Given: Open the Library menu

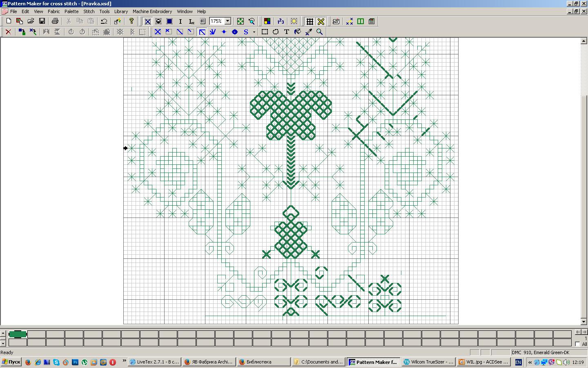Looking at the screenshot, I should click(x=121, y=11).
